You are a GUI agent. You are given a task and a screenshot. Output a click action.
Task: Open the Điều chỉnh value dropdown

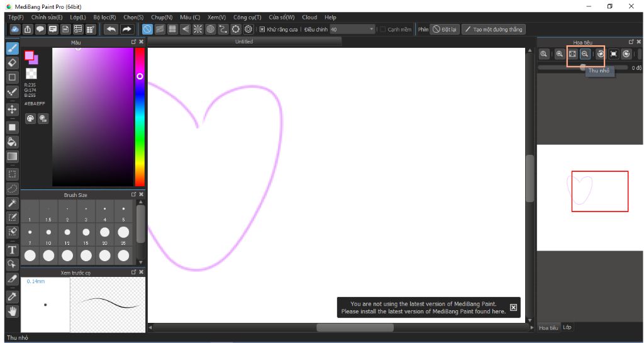[372, 30]
